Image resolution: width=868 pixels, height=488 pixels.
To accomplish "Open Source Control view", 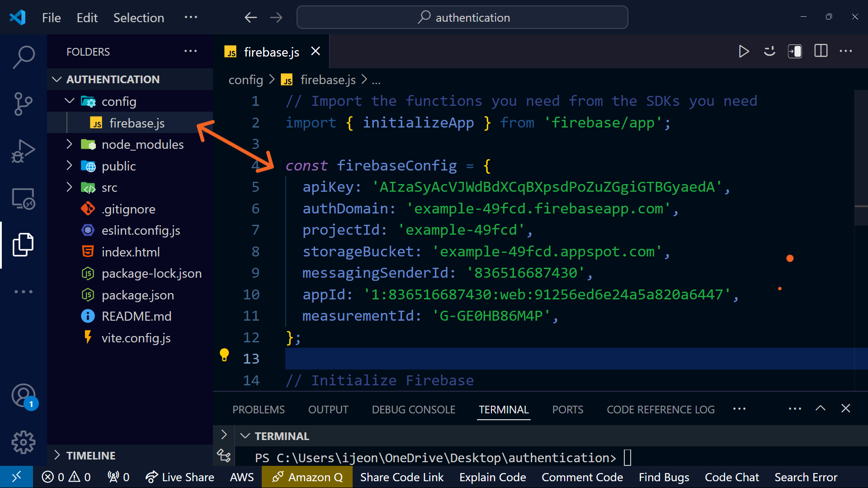I will (x=24, y=104).
